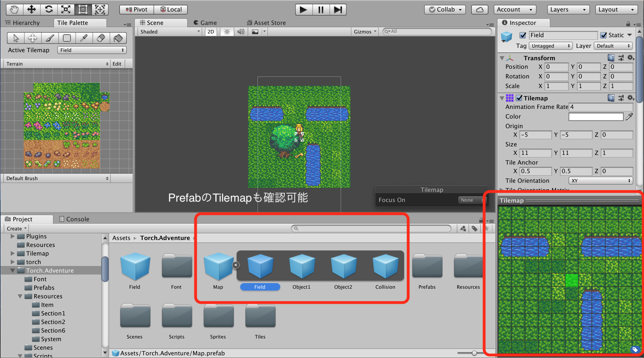
Task: Pick the Tile Palette eraser tool
Action: [101, 38]
